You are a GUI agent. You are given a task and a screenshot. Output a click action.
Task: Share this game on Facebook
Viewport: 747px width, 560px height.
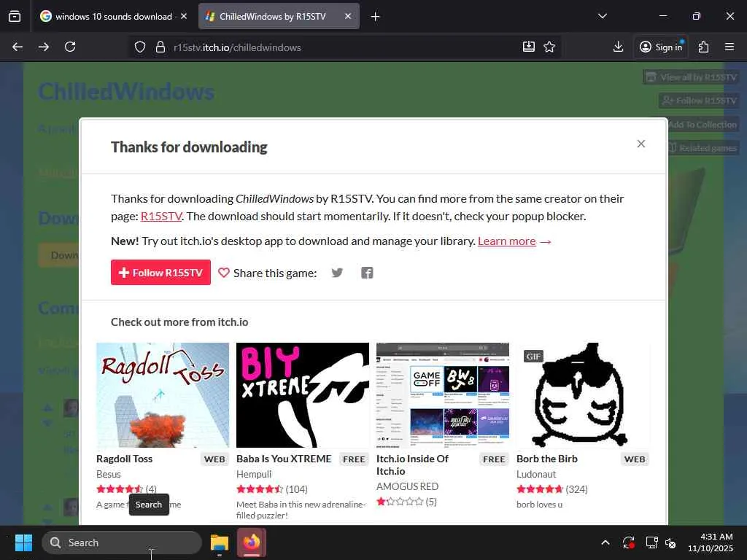pos(367,273)
